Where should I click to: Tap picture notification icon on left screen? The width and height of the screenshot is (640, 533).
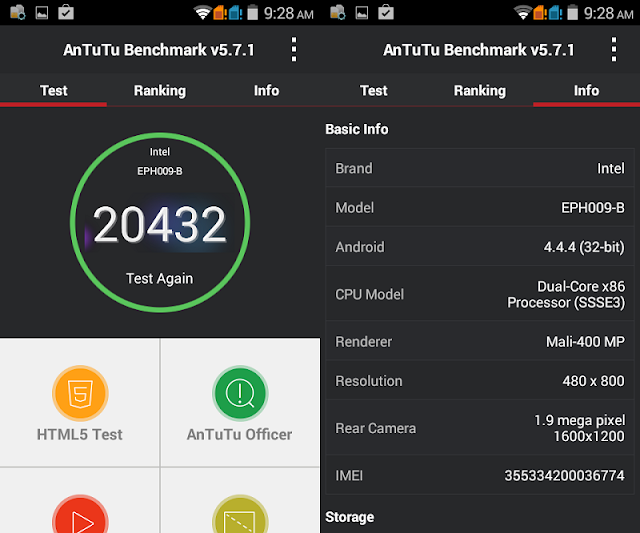42,13
